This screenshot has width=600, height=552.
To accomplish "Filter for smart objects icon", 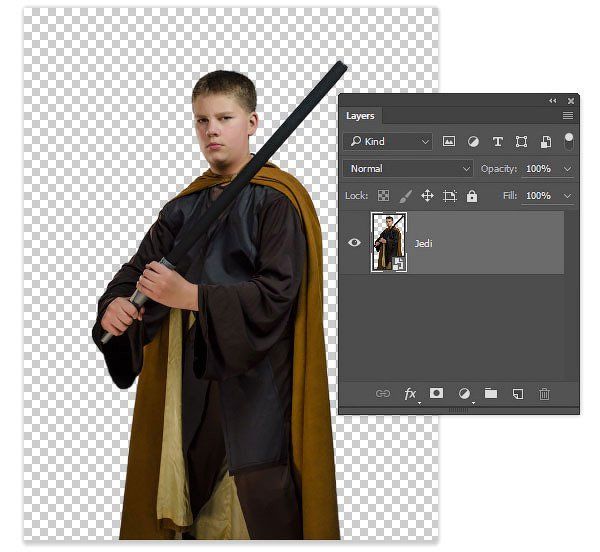I will (x=546, y=142).
